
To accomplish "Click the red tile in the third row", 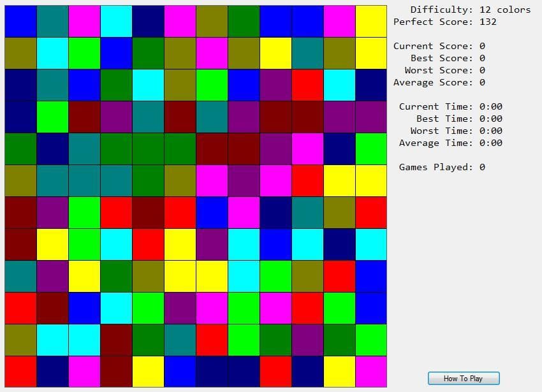I will pos(307,85).
